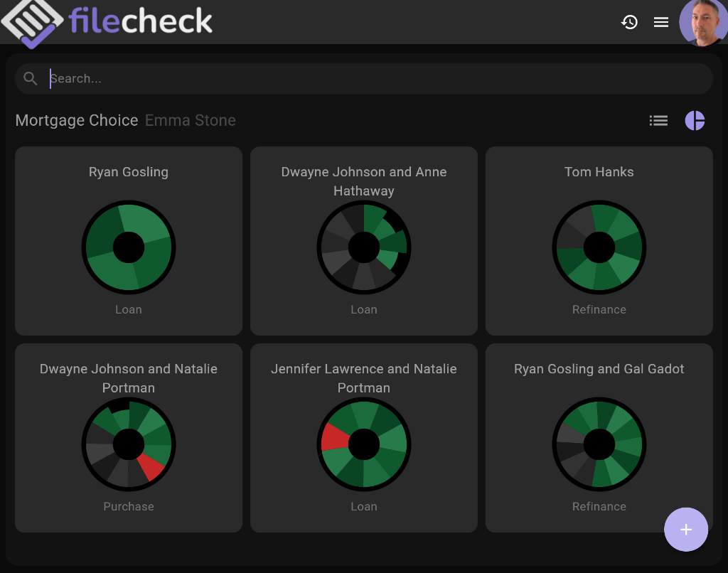
Task: Click the hamburger menu icon
Action: click(x=661, y=22)
